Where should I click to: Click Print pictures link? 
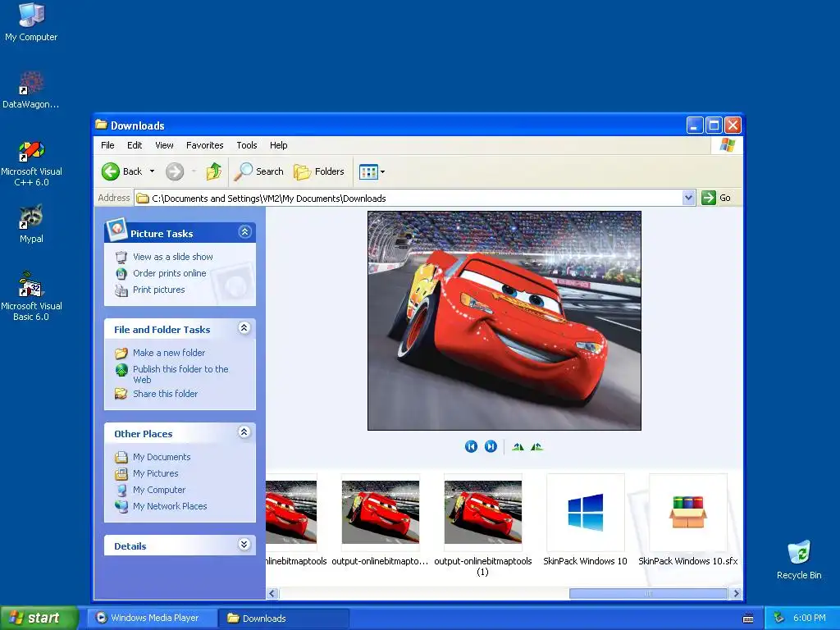click(158, 290)
